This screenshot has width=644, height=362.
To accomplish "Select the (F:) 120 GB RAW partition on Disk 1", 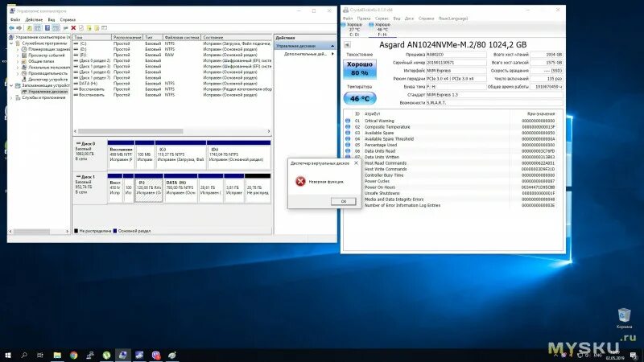I will (x=149, y=190).
